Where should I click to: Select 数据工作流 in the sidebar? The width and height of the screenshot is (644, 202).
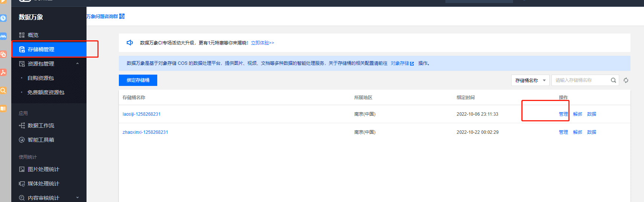(41, 125)
